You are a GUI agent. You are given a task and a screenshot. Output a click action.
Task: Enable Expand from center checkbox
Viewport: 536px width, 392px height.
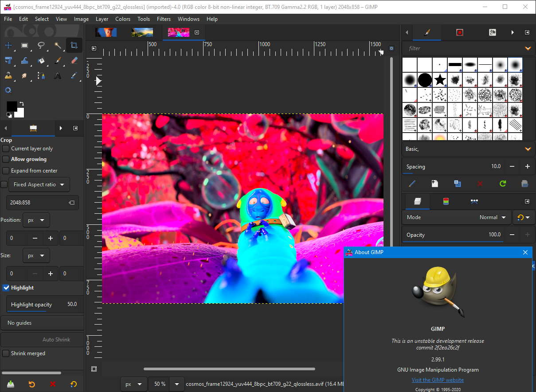[x=6, y=171]
